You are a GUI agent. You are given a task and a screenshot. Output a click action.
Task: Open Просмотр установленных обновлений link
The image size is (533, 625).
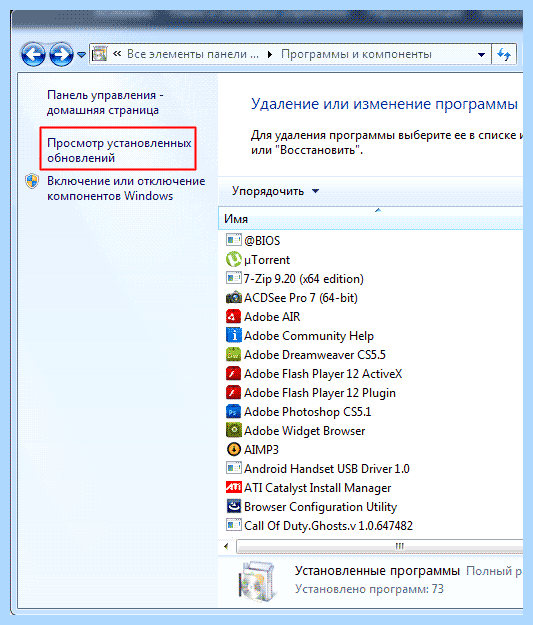pos(119,150)
